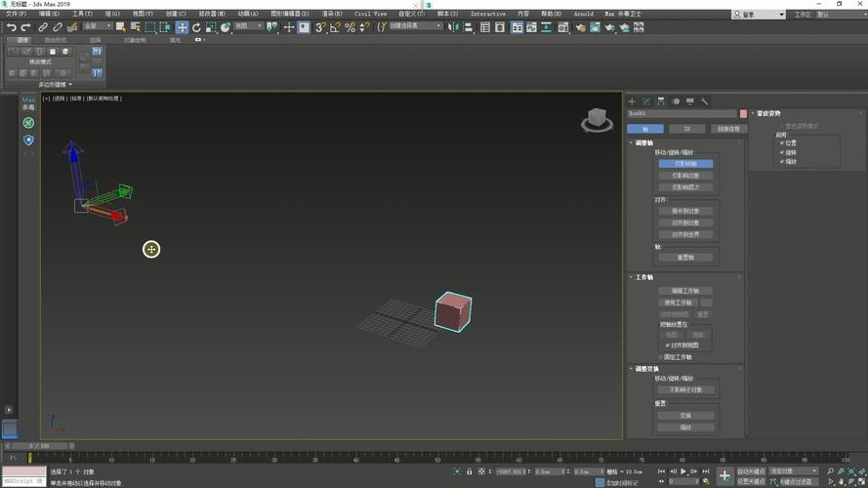Toggle the Ribbon display icon
The width and height of the screenshot is (868, 488).
click(x=517, y=27)
